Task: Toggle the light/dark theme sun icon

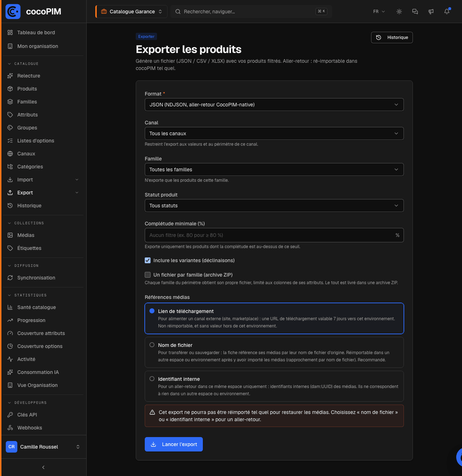Action: pos(399,12)
